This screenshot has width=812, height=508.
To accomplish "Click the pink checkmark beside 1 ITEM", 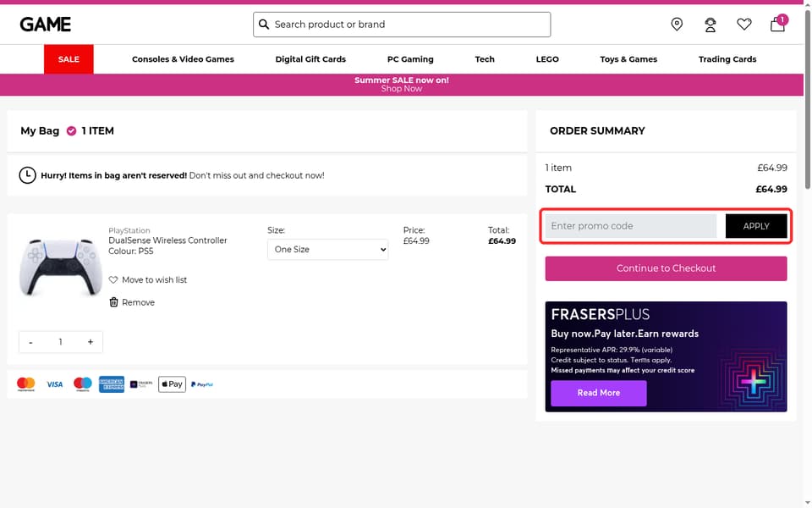I will (71, 131).
